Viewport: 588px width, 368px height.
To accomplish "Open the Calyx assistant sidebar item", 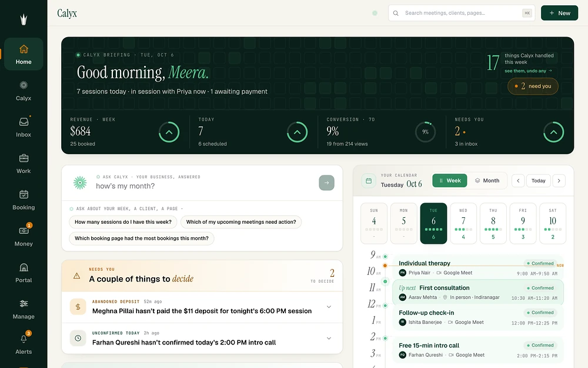I will [24, 91].
